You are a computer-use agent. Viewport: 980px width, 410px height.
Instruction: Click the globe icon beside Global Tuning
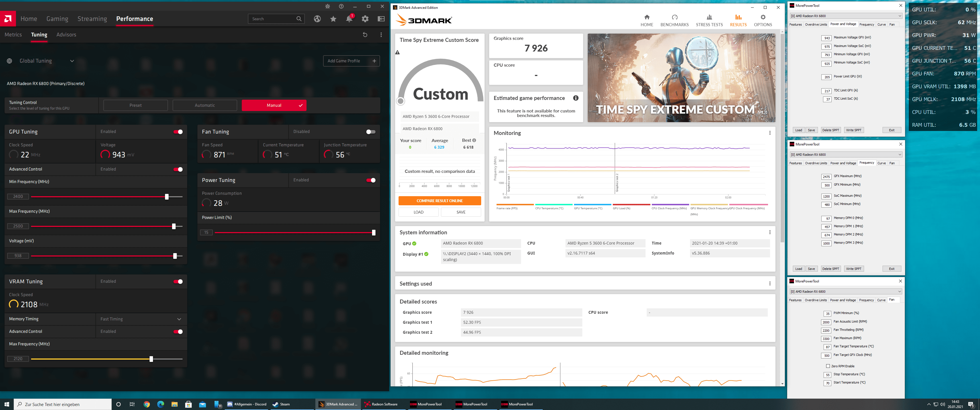point(9,61)
